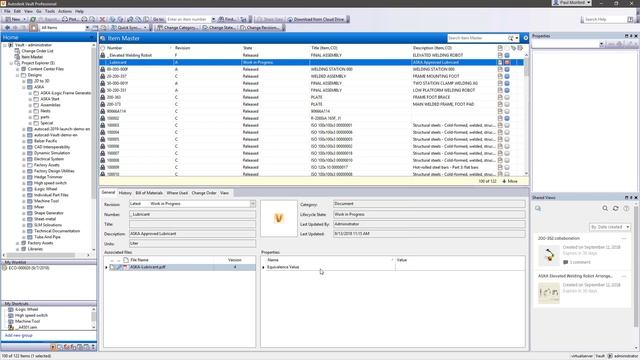Click Download from Cloud Drive
640x360 pixels.
pyautogui.click(x=316, y=19)
